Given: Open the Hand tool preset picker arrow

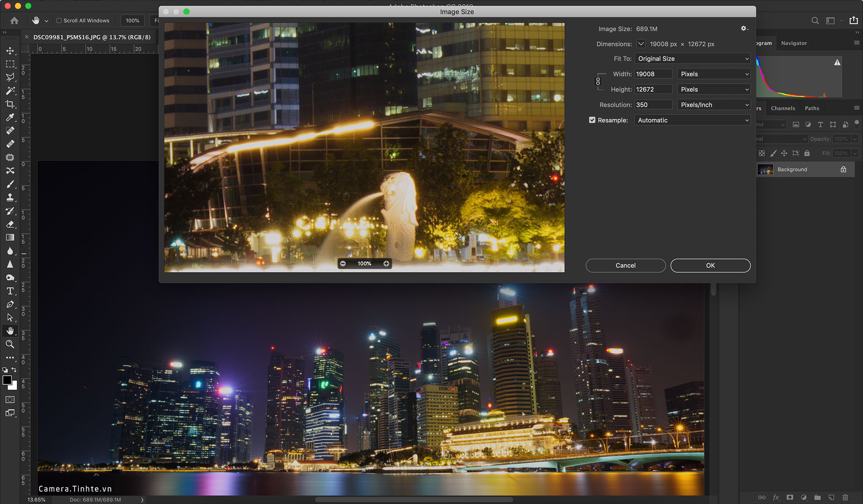Looking at the screenshot, I should [x=46, y=21].
